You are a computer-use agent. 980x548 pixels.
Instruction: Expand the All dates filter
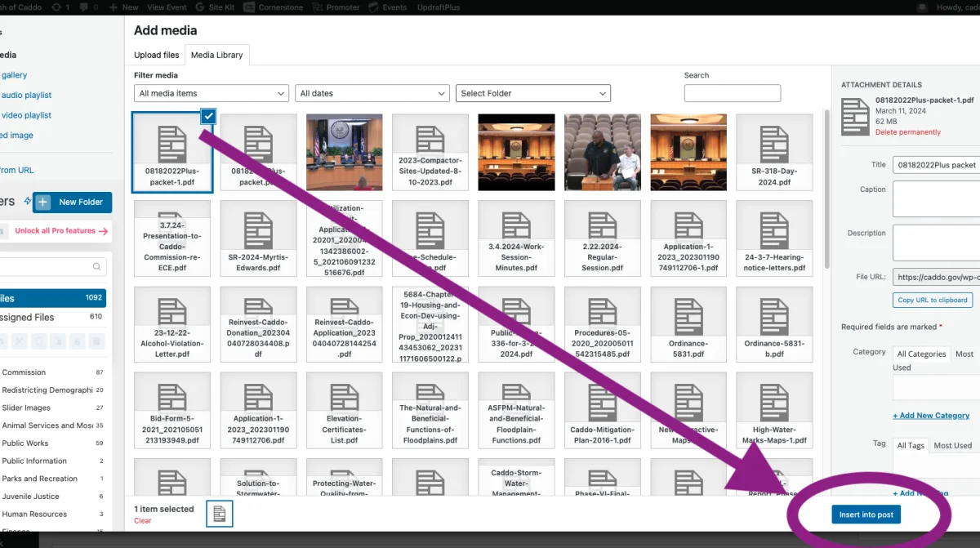372,93
